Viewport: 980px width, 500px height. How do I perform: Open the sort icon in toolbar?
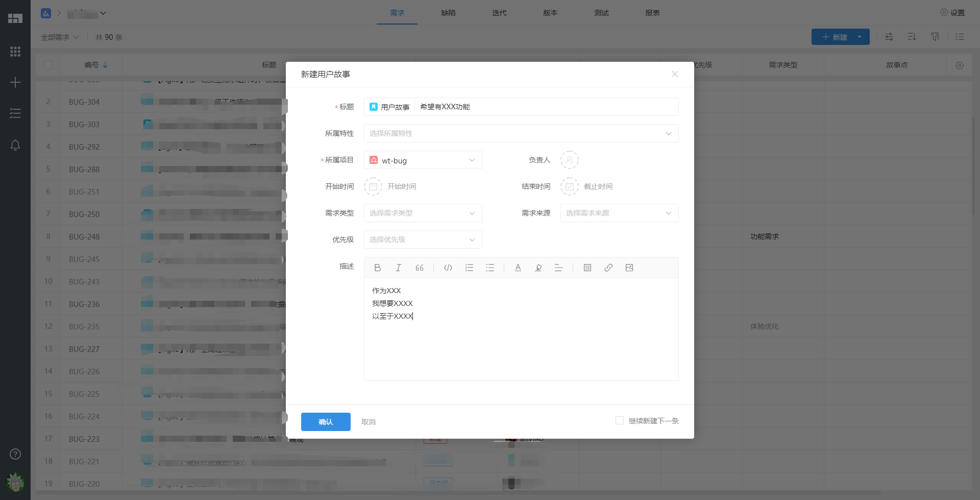[912, 37]
